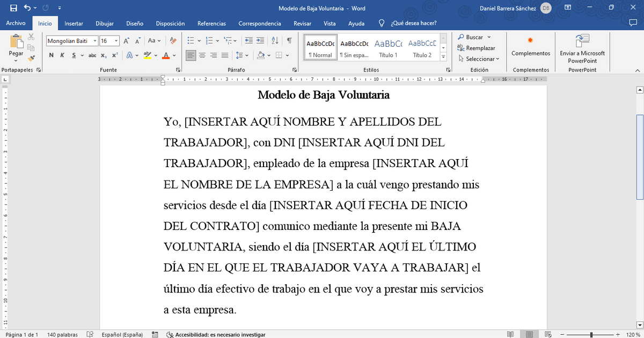Click the Cut scissors icon

coord(31,37)
